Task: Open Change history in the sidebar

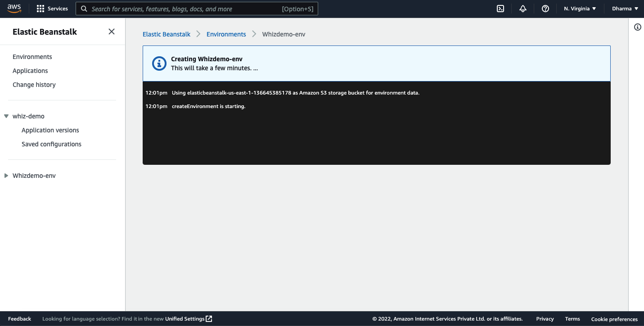Action: [x=34, y=85]
